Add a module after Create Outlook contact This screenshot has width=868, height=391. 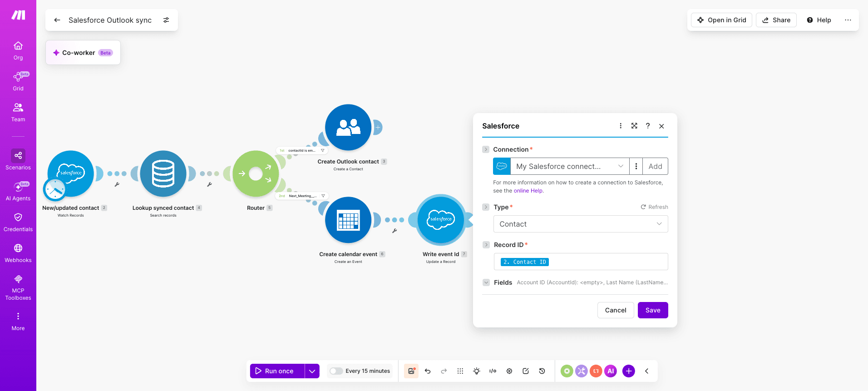(x=378, y=128)
